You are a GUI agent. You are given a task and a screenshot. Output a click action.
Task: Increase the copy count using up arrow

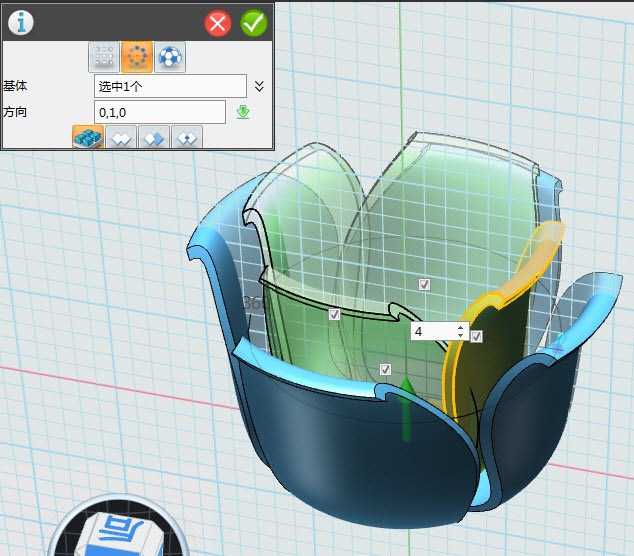(460, 326)
